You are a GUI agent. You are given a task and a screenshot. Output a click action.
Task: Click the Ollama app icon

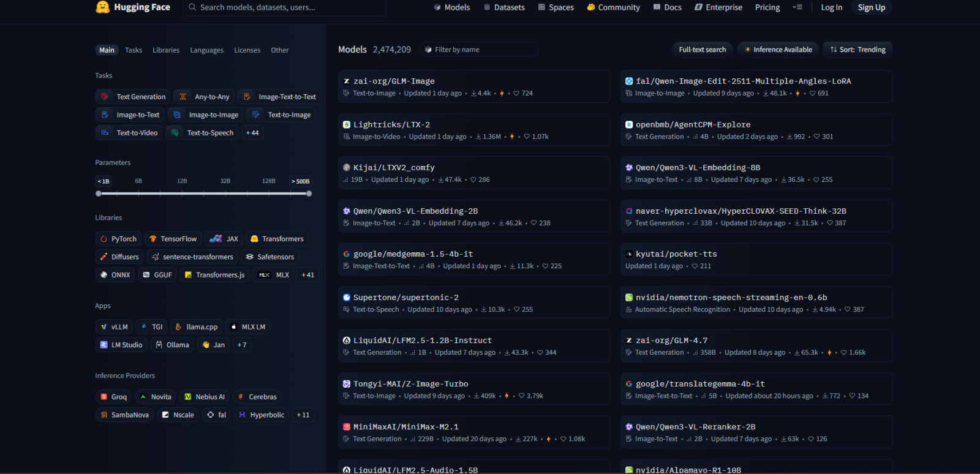click(x=159, y=345)
